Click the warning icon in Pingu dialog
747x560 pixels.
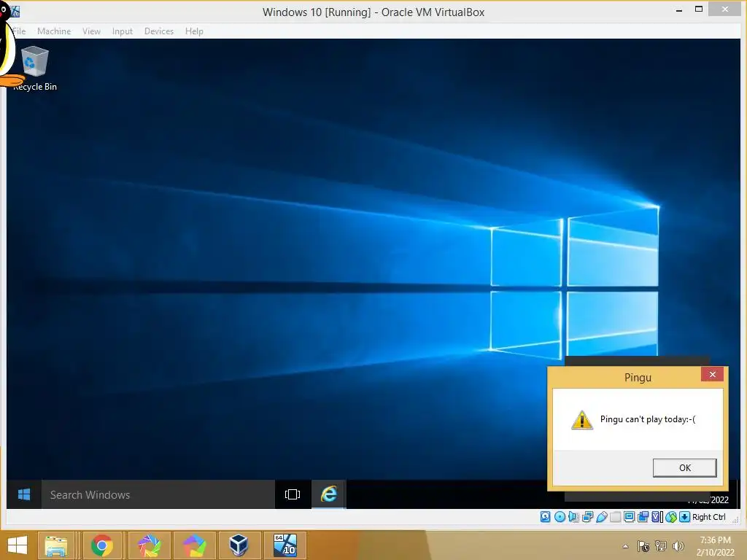click(x=581, y=420)
